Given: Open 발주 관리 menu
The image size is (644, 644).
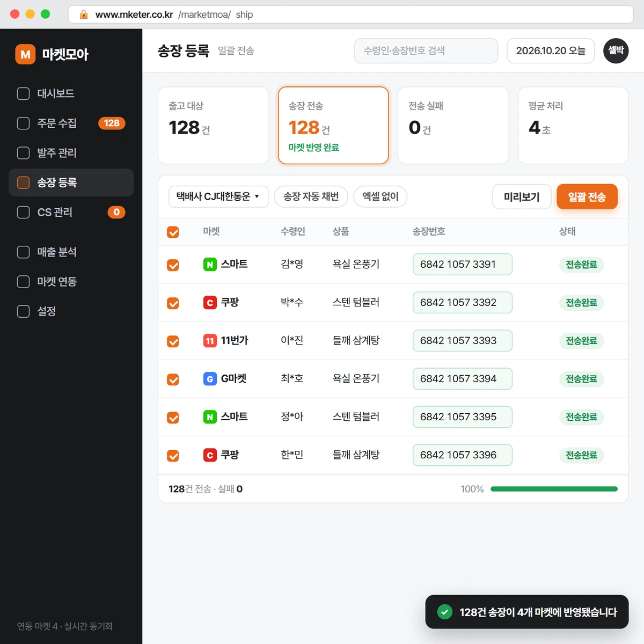Looking at the screenshot, I should [x=71, y=153].
